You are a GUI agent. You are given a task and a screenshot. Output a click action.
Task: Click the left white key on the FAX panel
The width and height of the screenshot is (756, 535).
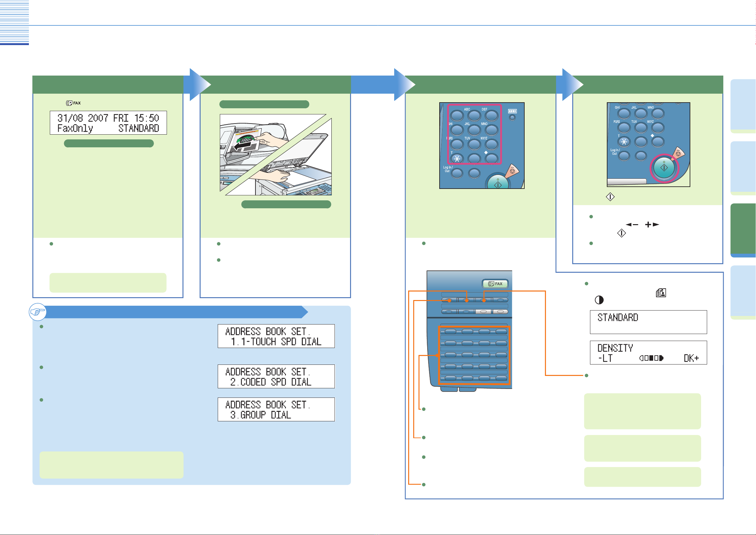coord(483,312)
